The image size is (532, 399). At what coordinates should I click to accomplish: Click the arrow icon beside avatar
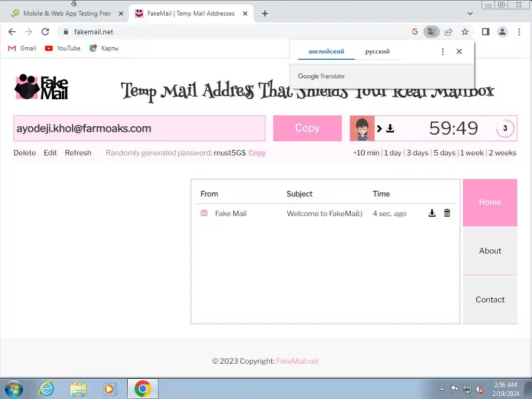[379, 129]
